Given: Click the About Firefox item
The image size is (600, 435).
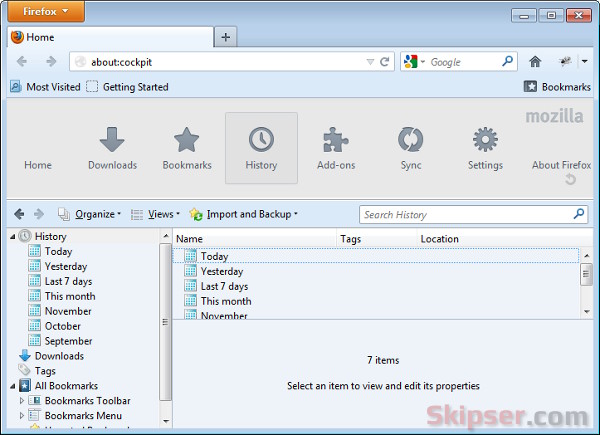Looking at the screenshot, I should (561, 165).
